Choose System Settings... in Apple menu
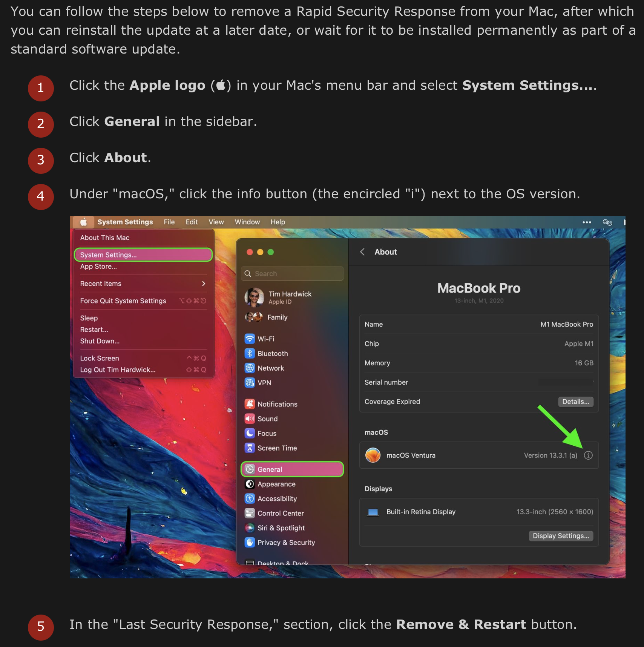644x647 pixels. coord(143,255)
